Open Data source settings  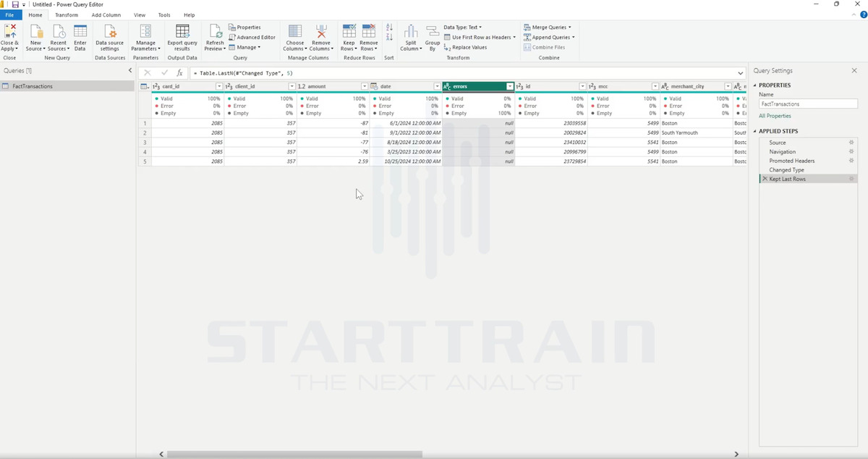pyautogui.click(x=109, y=37)
